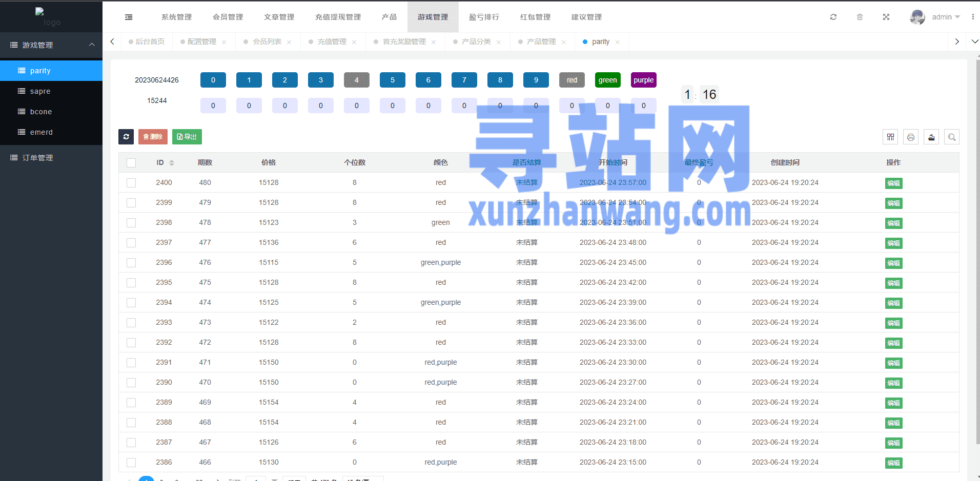Sort table by ID column
980x481 pixels.
[171, 163]
